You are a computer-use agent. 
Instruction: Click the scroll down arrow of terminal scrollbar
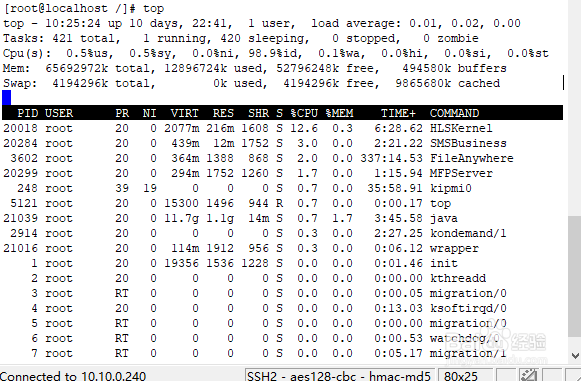pos(575,356)
